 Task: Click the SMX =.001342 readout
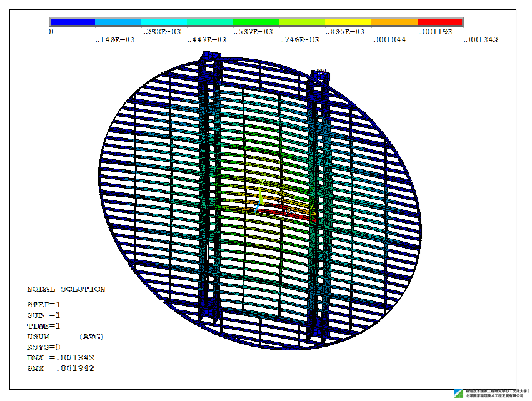60,368
